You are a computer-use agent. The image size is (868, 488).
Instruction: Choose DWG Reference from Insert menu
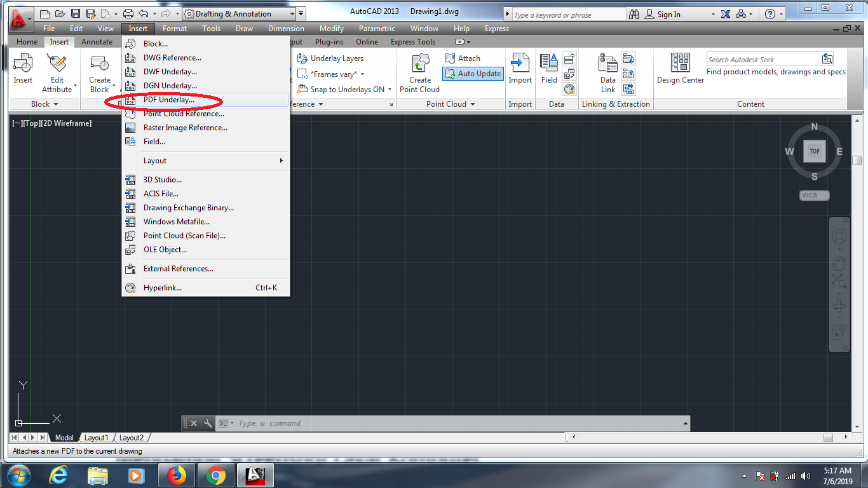(206, 58)
